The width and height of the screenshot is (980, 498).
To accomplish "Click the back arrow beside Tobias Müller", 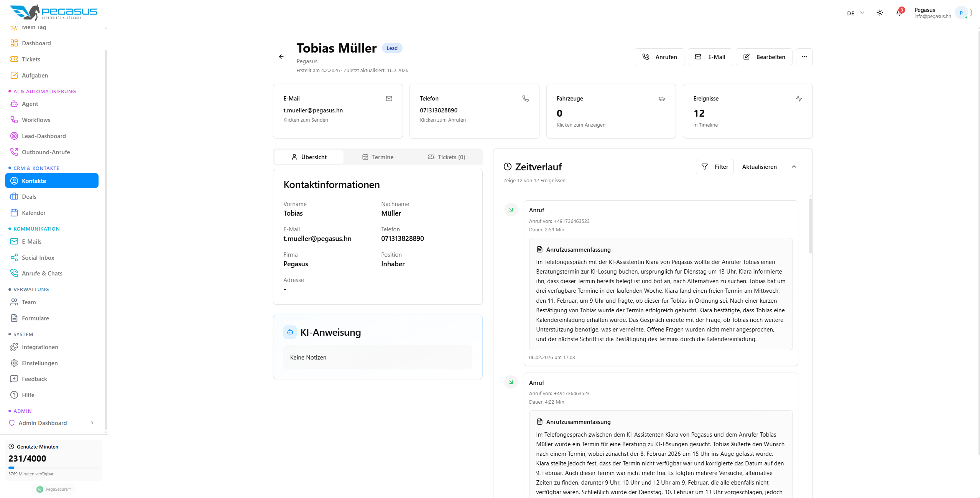I will tap(281, 57).
